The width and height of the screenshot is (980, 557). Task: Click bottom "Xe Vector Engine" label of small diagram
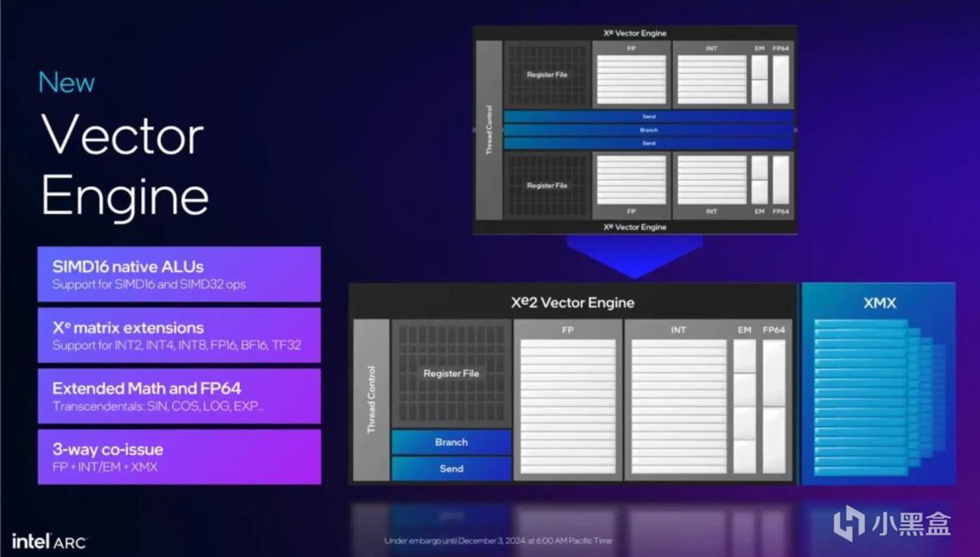click(x=635, y=227)
